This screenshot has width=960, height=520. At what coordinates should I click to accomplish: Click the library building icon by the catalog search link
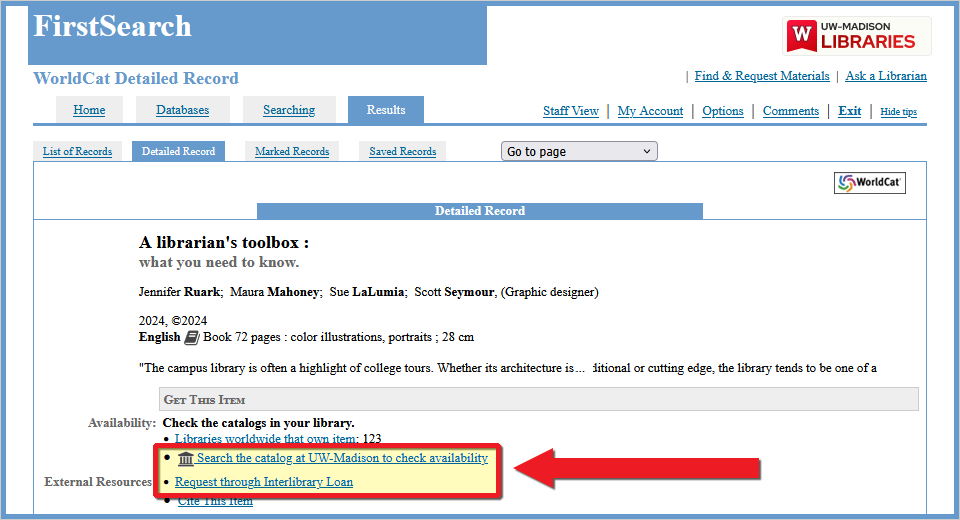(x=186, y=458)
